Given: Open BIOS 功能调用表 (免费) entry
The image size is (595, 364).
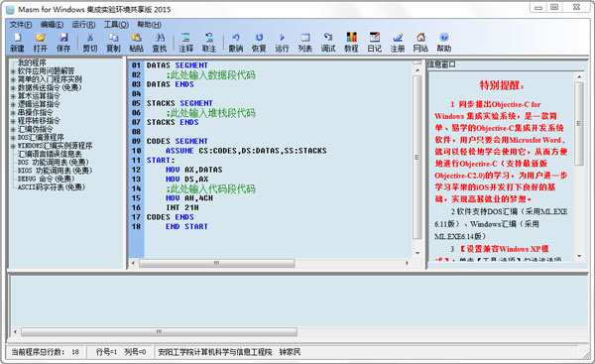Looking at the screenshot, I should pos(55,171).
